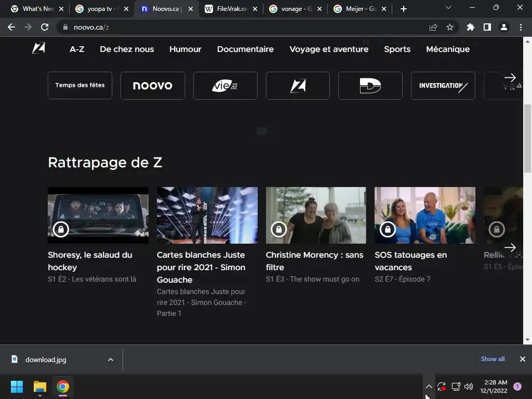Open Christine Morency : sans filtre title
Viewport: 532px width, 399px height.
click(314, 261)
